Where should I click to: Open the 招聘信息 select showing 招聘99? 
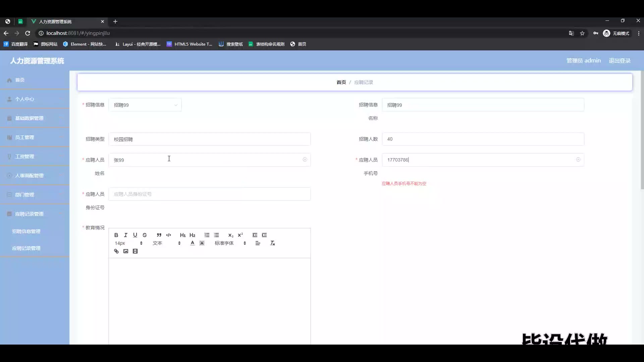click(145, 105)
